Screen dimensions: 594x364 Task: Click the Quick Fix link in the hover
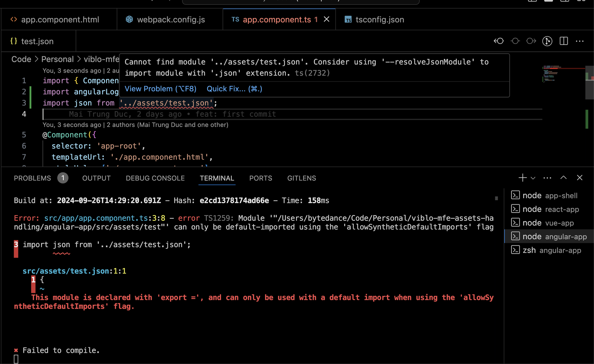(x=234, y=88)
